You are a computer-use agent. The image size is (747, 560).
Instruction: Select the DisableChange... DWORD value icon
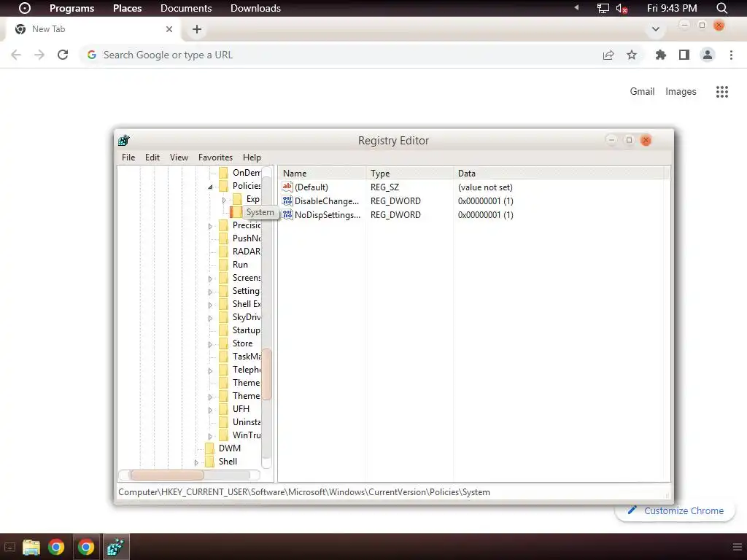click(287, 201)
